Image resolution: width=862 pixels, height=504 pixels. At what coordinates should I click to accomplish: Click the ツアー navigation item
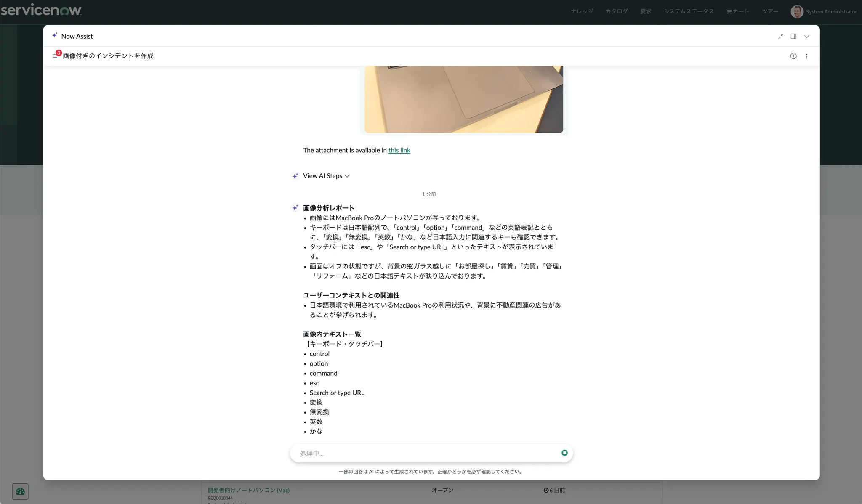[x=770, y=11]
